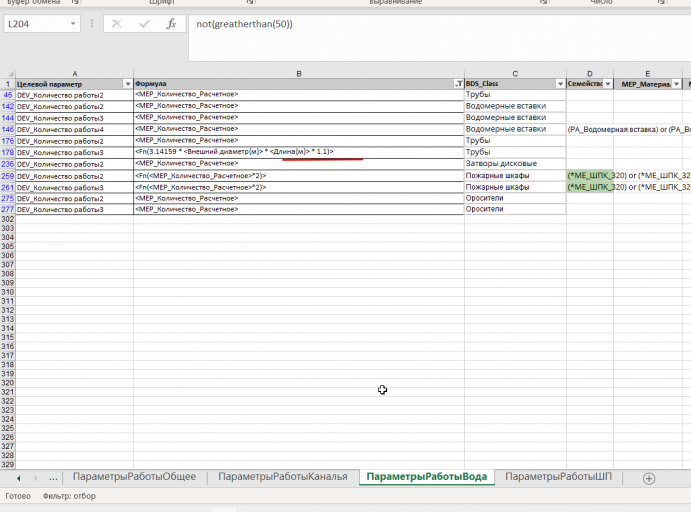Click Пожарные шкафы cell in row 261
This screenshot has height=512, width=691.
(x=515, y=187)
